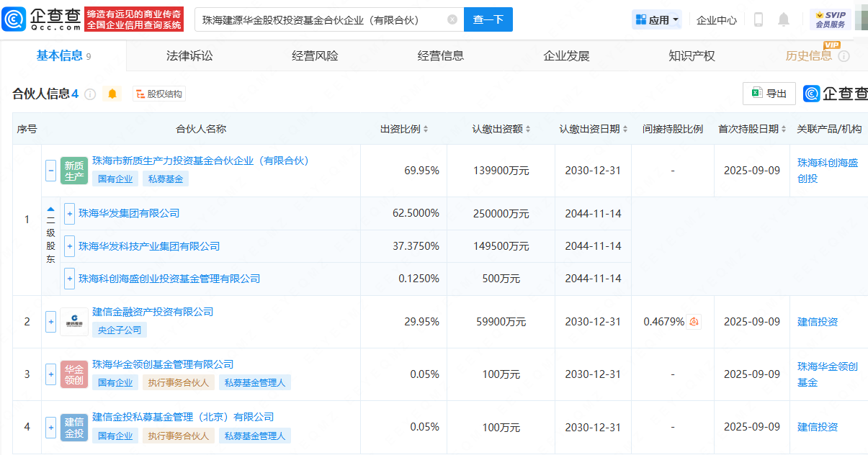
Task: Open 股权结构 chart view
Action: (x=159, y=94)
